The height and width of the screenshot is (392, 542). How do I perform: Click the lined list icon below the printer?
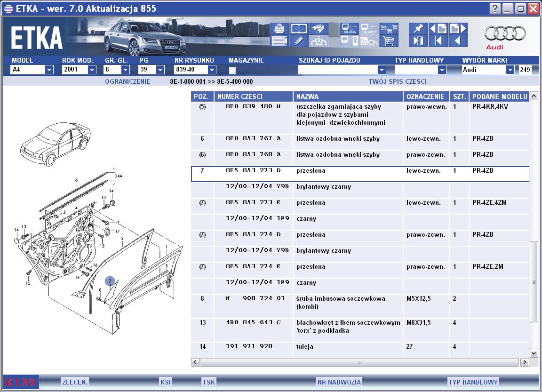(x=279, y=41)
